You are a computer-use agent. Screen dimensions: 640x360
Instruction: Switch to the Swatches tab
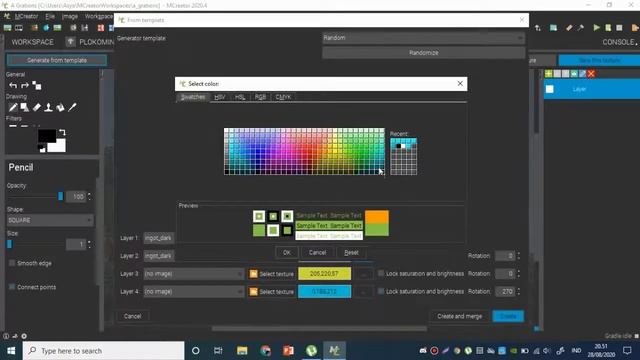click(x=193, y=97)
